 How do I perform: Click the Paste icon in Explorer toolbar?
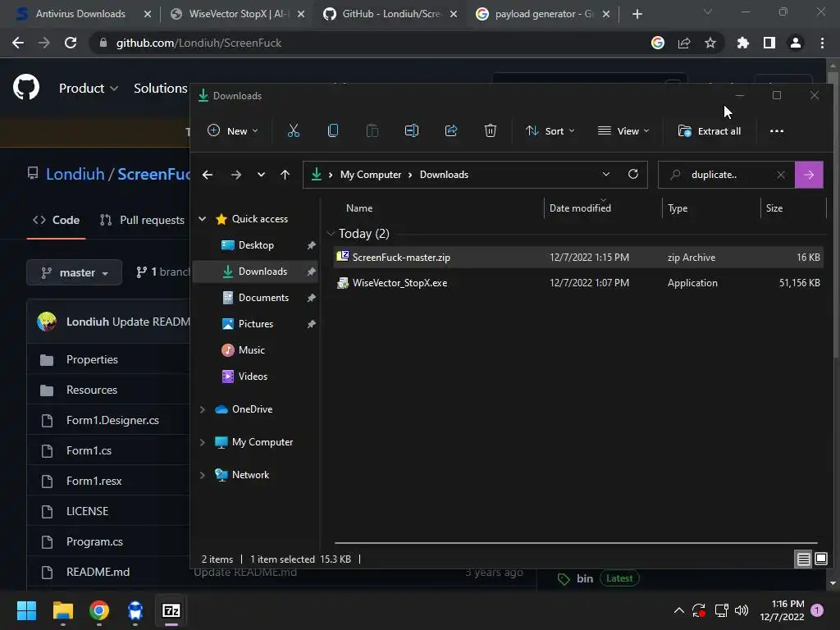372,130
